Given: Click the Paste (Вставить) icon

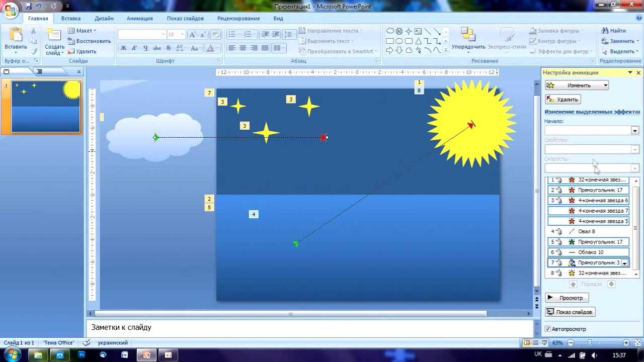Looking at the screenshot, I should (16, 35).
